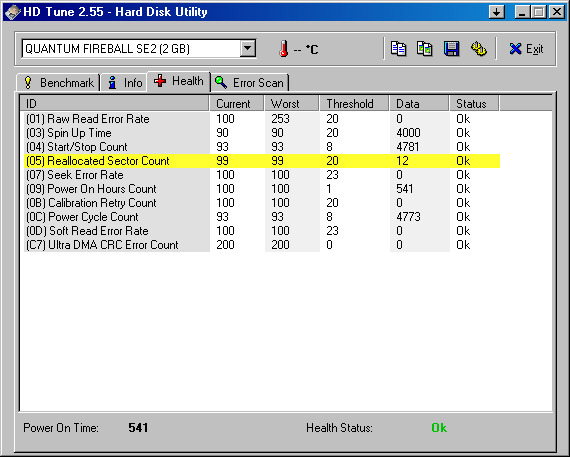Switch to the Error Scan tab
Viewport: 570px width, 457px height.
point(250,83)
